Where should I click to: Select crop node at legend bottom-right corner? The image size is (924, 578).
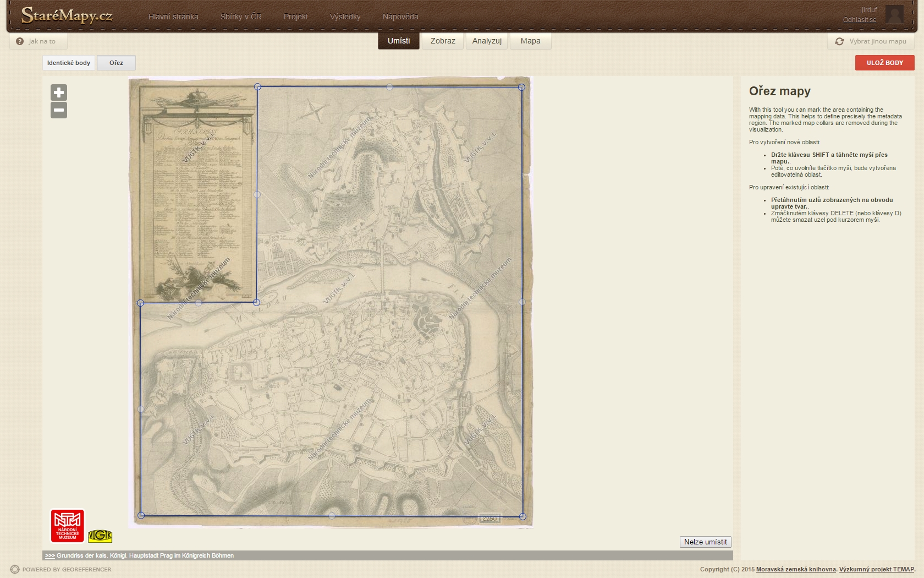pyautogui.click(x=256, y=302)
